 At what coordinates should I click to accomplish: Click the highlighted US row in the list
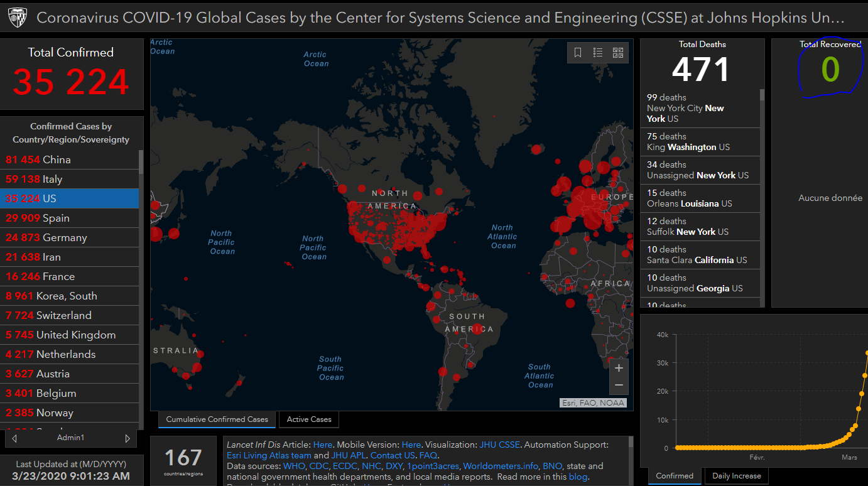tap(69, 198)
